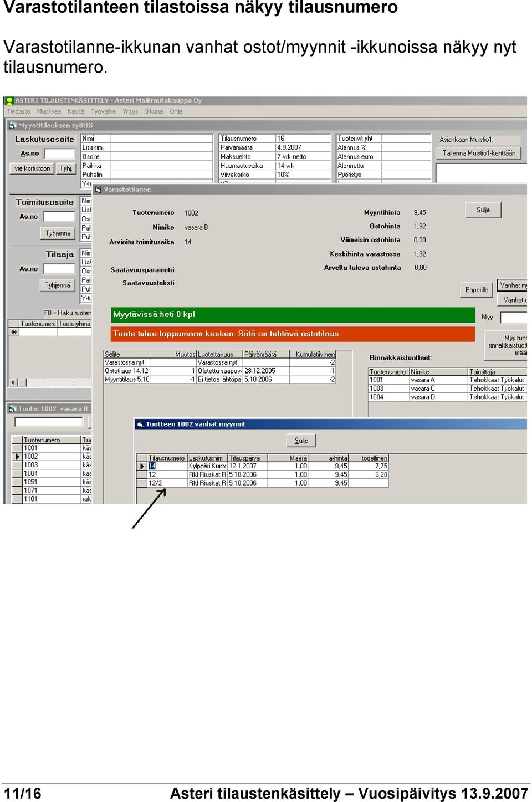
Task: Select product 1004 in Tuote window list
Action: point(52,473)
